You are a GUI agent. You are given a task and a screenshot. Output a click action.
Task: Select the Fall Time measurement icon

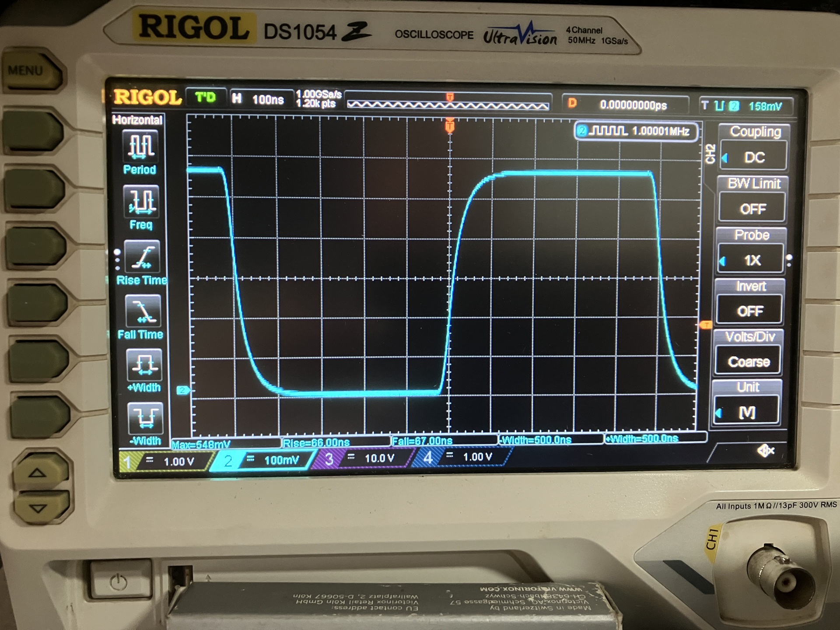point(143,311)
